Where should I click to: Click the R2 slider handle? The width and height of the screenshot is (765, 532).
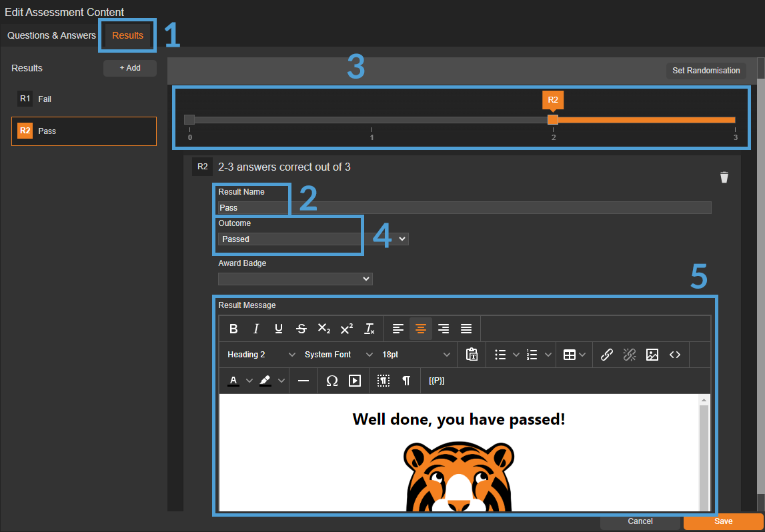[x=553, y=120]
